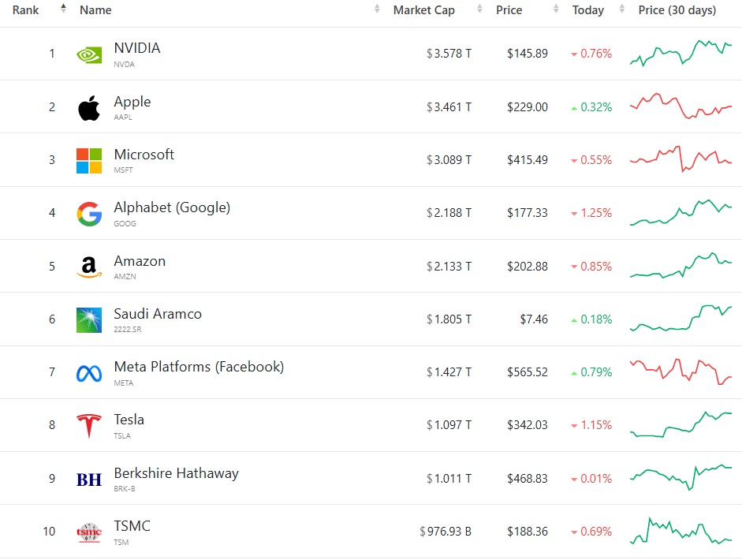Image resolution: width=742 pixels, height=560 pixels.
Task: Click the Meta logo icon
Action: tap(88, 373)
